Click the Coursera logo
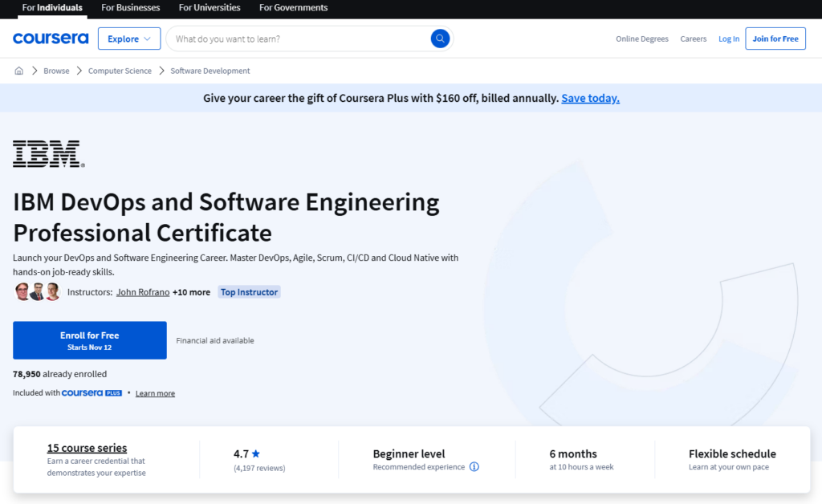 tap(51, 39)
